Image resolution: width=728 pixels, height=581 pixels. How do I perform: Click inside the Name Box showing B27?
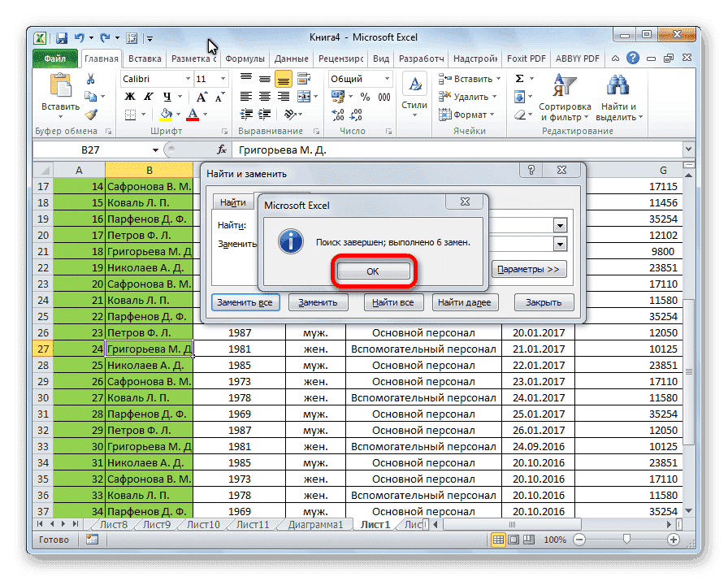89,150
